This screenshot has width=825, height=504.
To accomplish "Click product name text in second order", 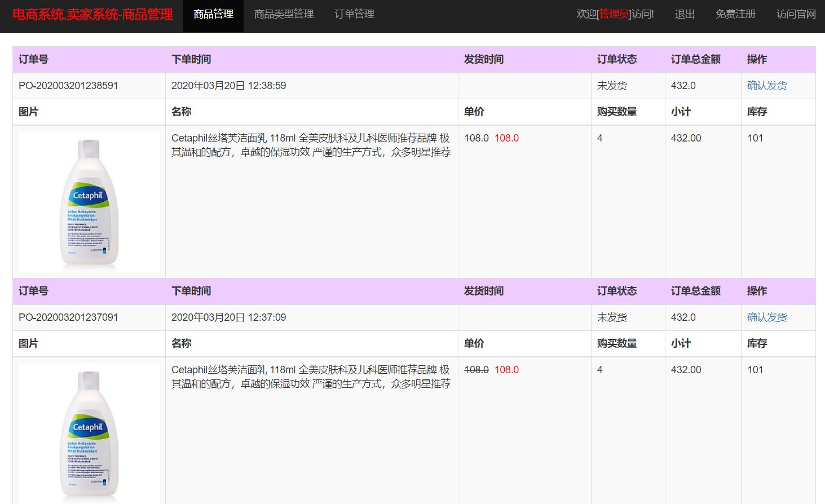I will [x=311, y=377].
